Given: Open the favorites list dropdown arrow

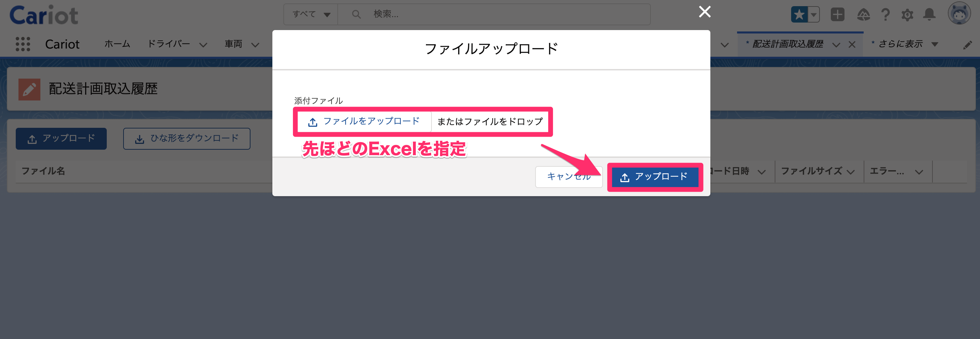Looking at the screenshot, I should point(813,15).
